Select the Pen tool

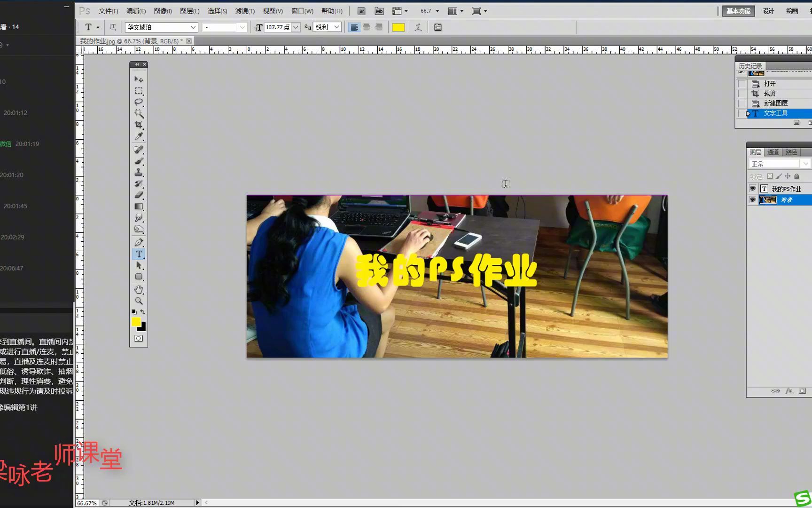tap(139, 242)
